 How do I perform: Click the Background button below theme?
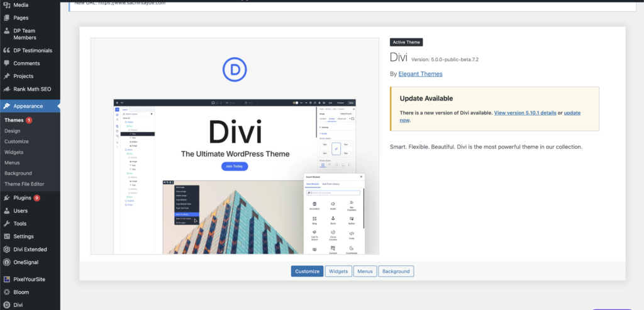pos(396,272)
